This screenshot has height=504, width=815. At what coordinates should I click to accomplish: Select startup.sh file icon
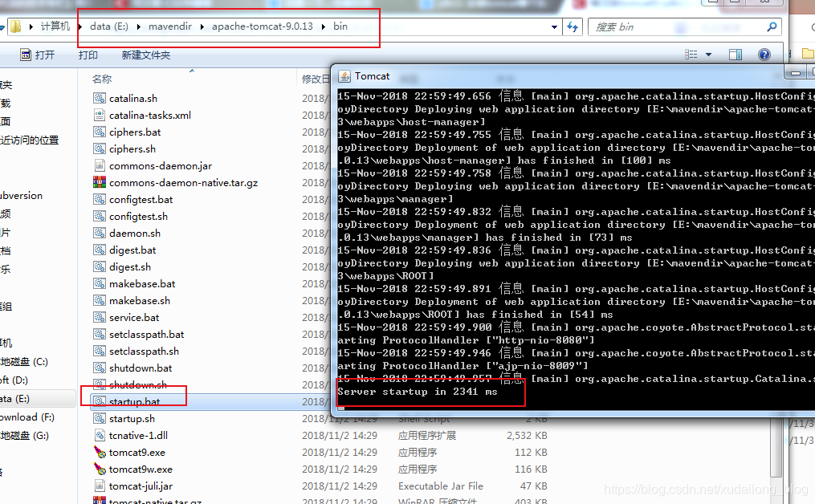click(100, 418)
